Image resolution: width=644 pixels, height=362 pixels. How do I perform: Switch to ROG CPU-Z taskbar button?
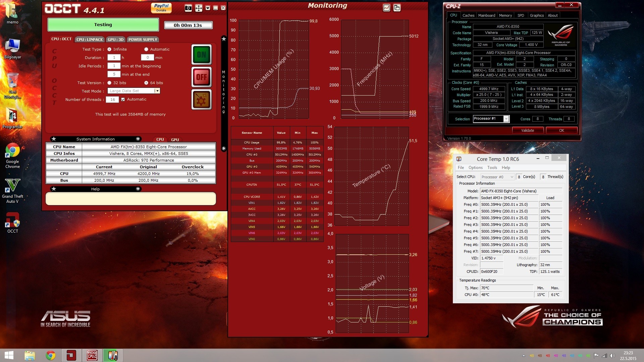pos(92,355)
